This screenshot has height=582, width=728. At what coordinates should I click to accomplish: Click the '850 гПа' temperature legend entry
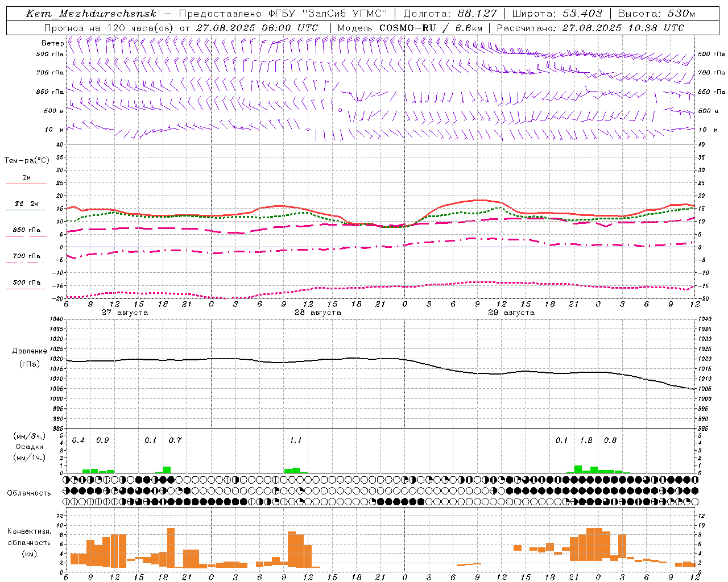27,230
